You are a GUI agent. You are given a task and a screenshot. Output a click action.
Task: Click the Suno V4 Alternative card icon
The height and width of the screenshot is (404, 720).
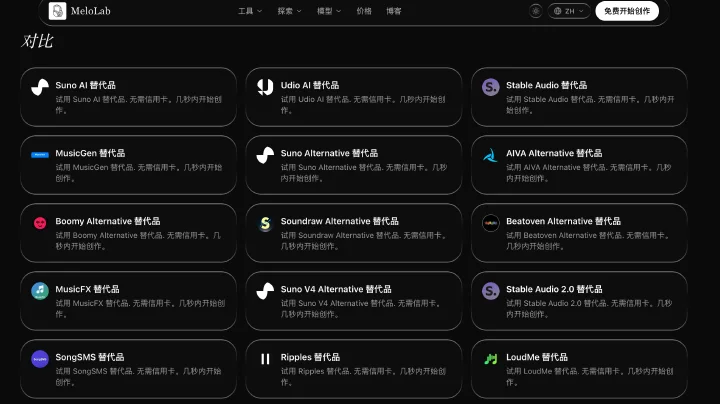click(265, 291)
